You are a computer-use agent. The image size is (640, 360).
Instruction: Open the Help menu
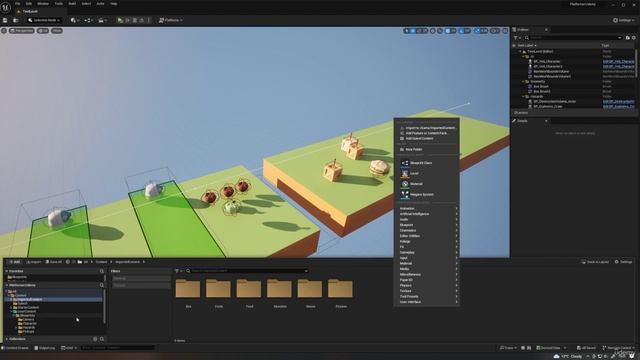(114, 4)
